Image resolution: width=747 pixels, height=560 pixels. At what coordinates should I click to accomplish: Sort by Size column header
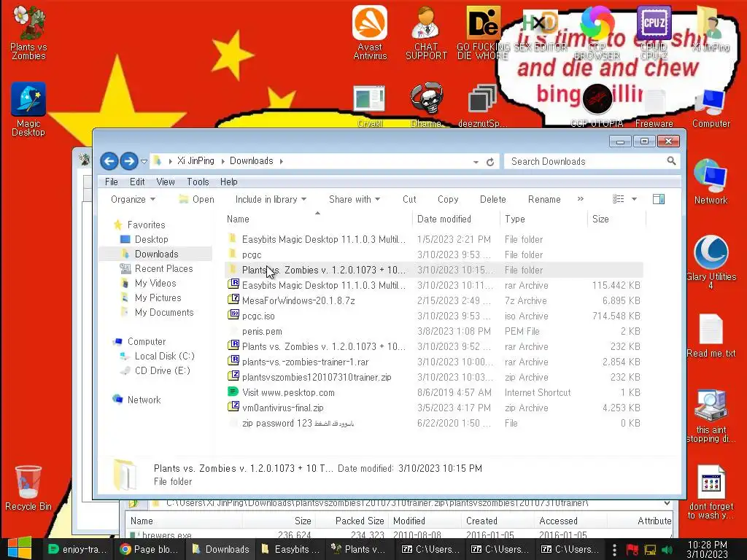[x=616, y=219]
